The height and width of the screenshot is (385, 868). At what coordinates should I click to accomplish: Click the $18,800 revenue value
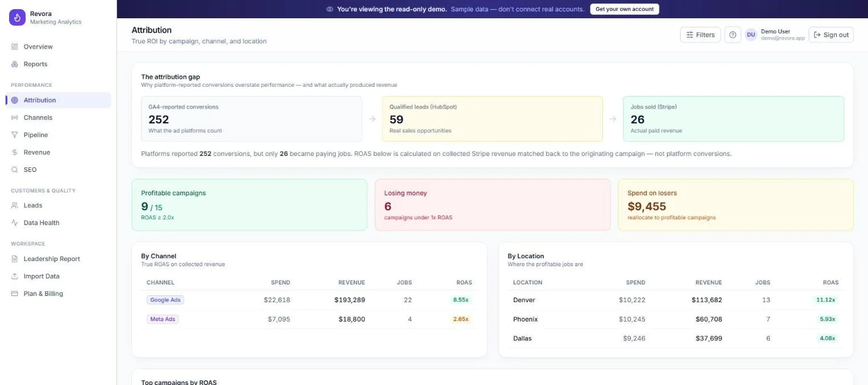pyautogui.click(x=352, y=319)
